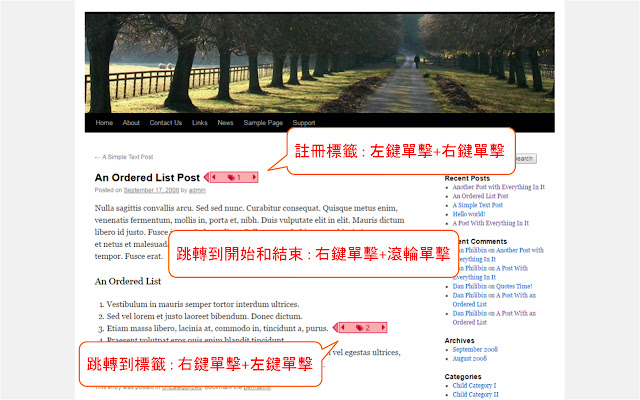The height and width of the screenshot is (400, 640).
Task: Click the left arrow on tag marker 2
Action: click(342, 327)
